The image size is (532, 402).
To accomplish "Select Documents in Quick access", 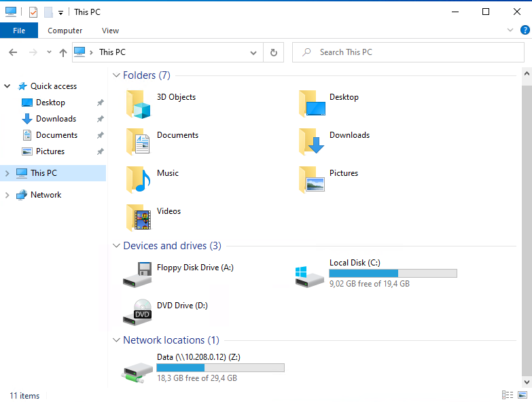I will (56, 135).
